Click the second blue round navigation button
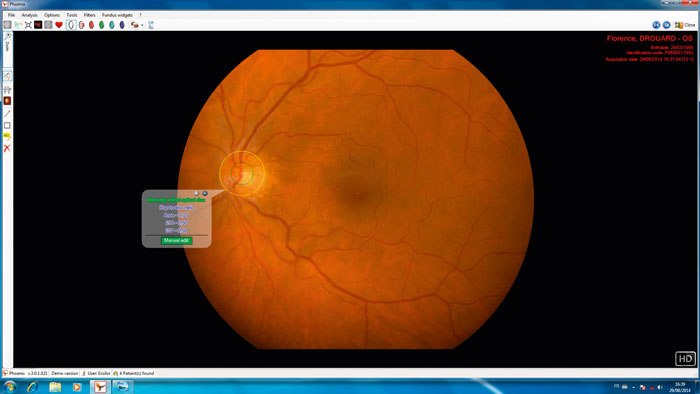Image resolution: width=700 pixels, height=394 pixels. [667, 25]
